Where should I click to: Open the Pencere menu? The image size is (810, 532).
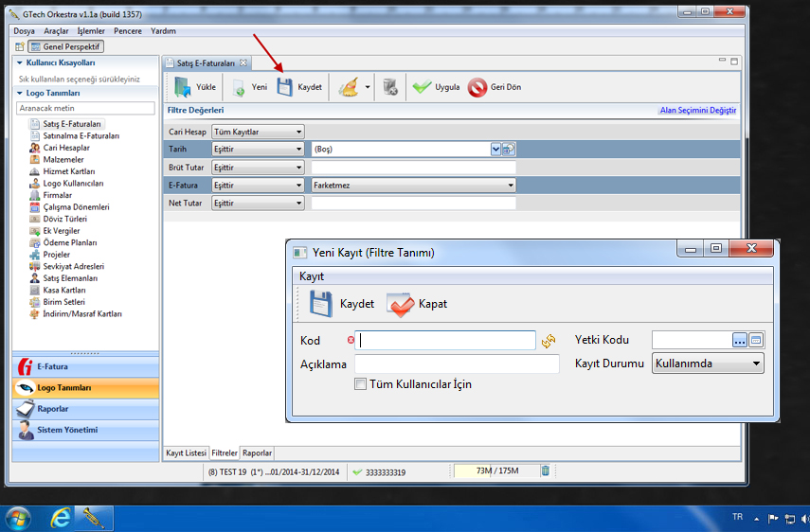point(128,31)
